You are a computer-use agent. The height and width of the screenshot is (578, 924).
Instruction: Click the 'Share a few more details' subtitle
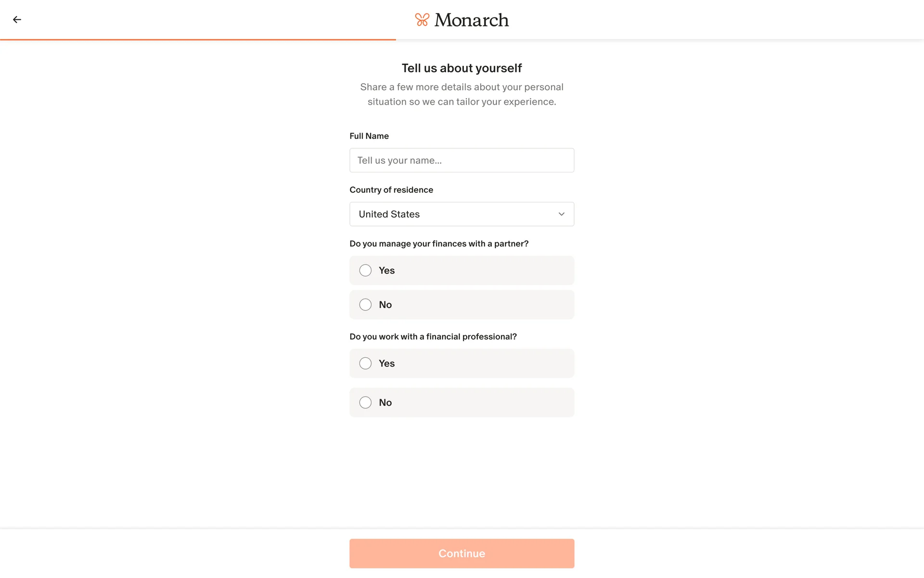click(462, 94)
